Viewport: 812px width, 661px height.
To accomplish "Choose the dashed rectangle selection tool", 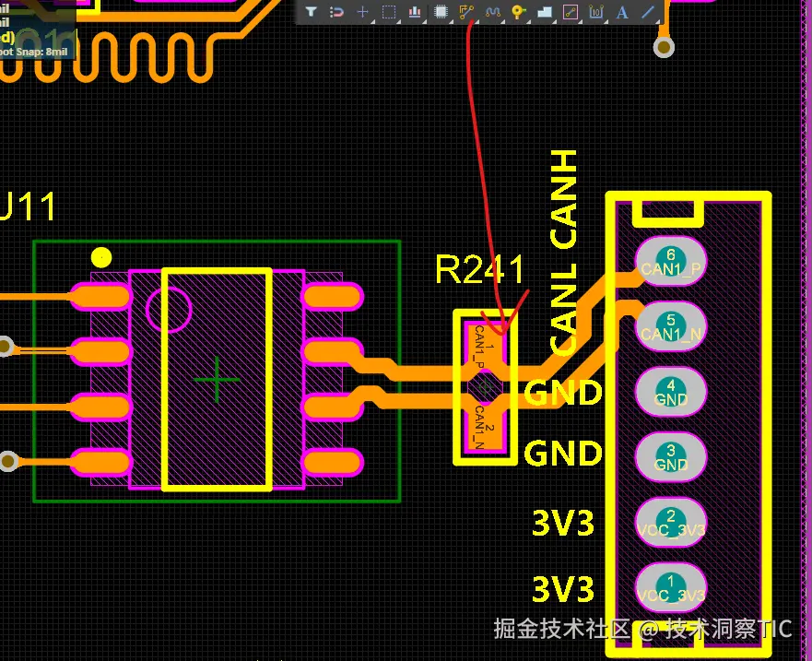I will click(x=388, y=11).
